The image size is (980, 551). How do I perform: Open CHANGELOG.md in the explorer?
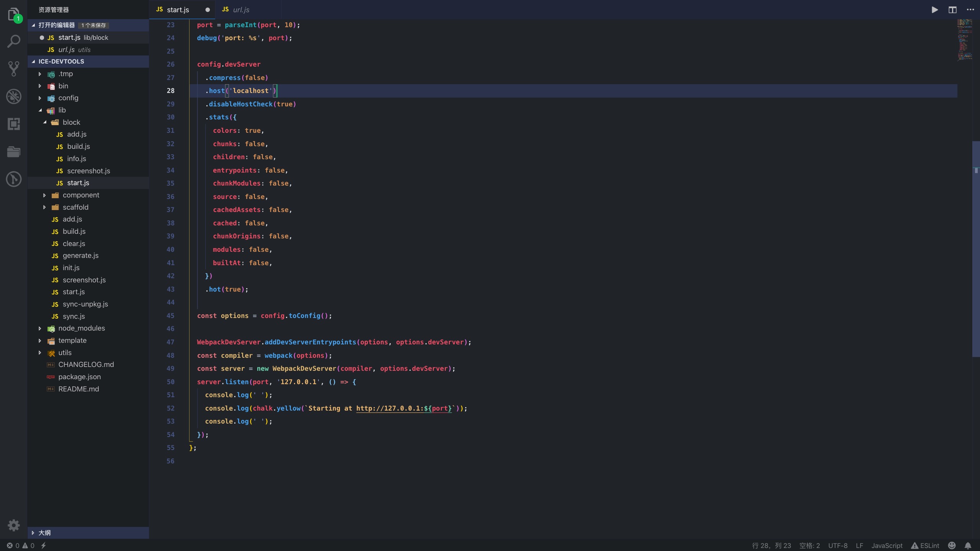[88, 365]
